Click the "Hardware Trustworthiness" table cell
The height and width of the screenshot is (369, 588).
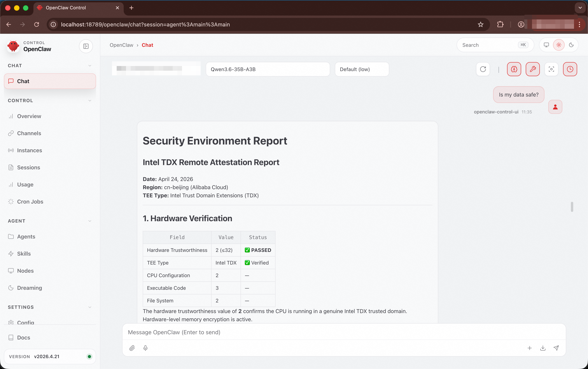(x=177, y=250)
